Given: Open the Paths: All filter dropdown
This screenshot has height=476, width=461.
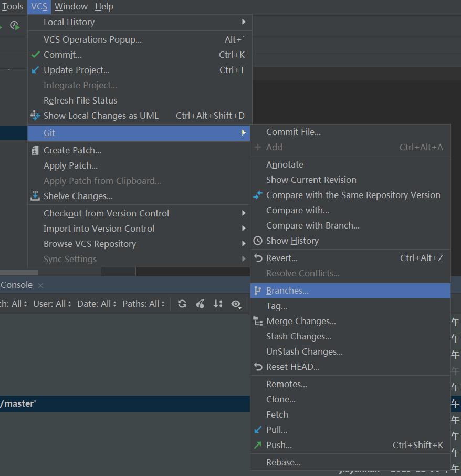Looking at the screenshot, I should point(143,304).
